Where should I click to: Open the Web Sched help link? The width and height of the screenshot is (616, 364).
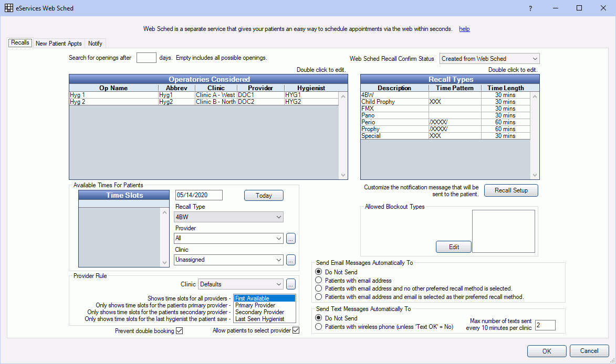464,29
